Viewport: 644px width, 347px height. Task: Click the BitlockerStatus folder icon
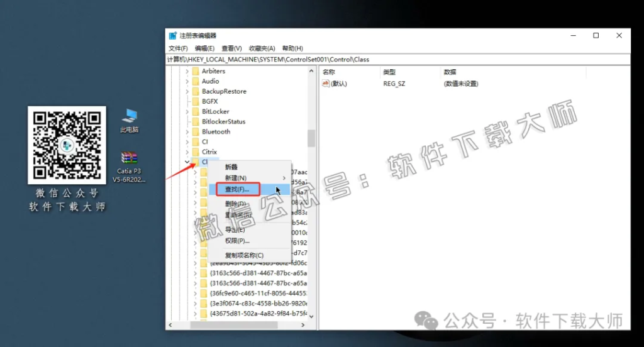click(196, 121)
